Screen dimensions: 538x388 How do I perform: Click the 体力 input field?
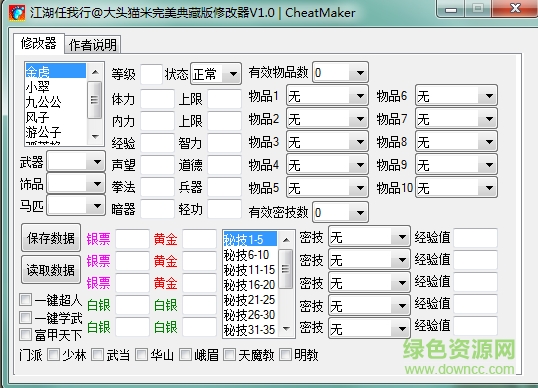[x=157, y=99]
